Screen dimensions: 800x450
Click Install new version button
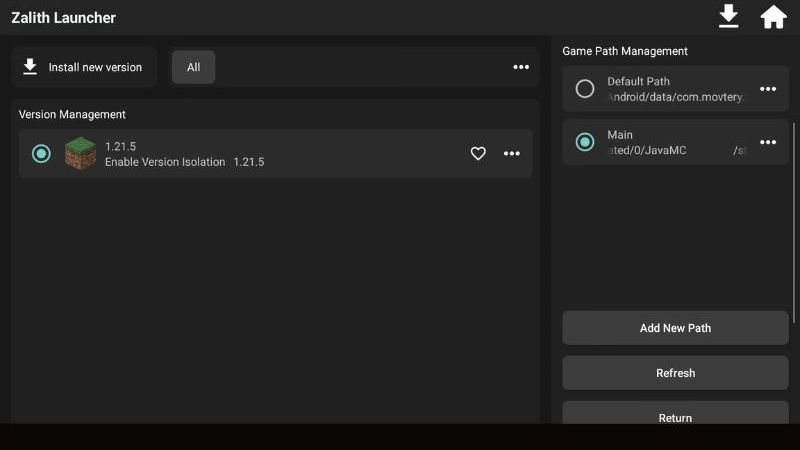84,67
